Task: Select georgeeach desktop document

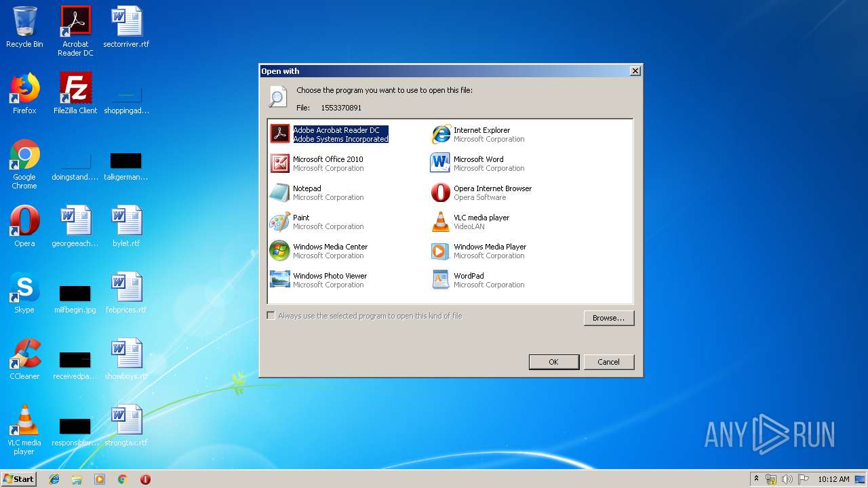Action: (x=75, y=226)
